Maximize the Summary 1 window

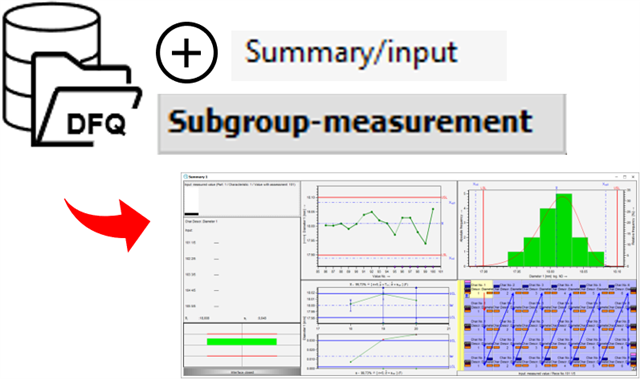pyautogui.click(x=624, y=177)
